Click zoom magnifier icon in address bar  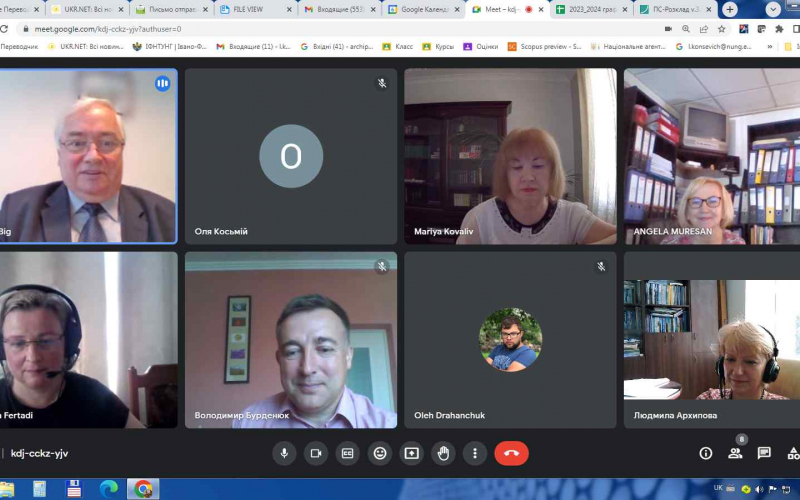tap(686, 29)
